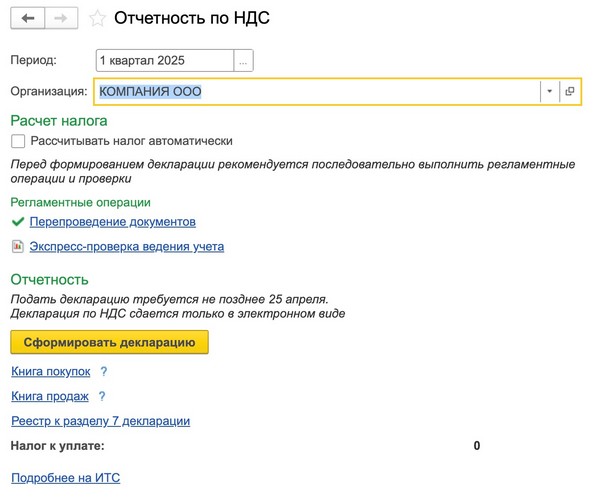Open Реестр к разделу 7 декларации
Viewport: 600px width, 502px height.
click(x=100, y=421)
